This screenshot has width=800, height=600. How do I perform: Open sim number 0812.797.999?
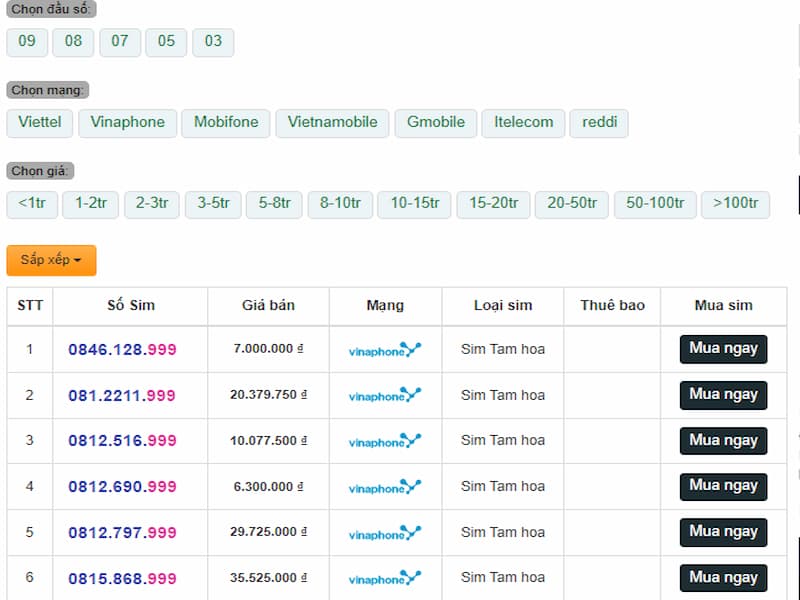click(122, 533)
